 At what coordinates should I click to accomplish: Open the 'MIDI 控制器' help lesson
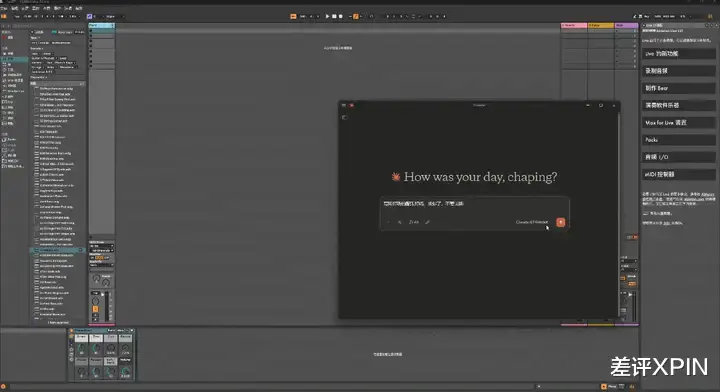click(678, 174)
